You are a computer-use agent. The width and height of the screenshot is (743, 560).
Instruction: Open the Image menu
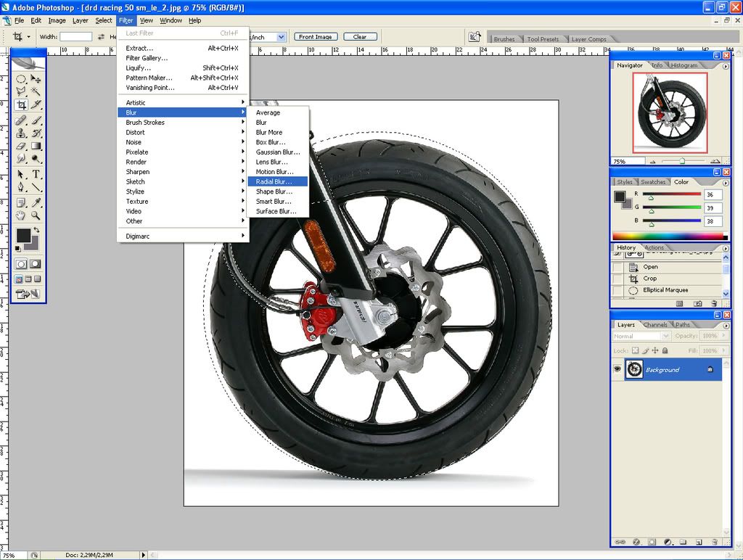coord(57,20)
